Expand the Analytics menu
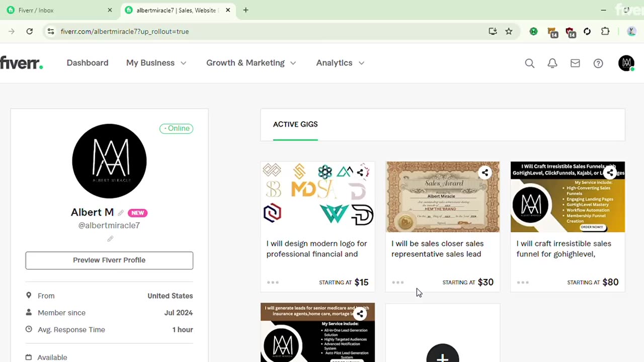The image size is (644, 362). pos(341,63)
